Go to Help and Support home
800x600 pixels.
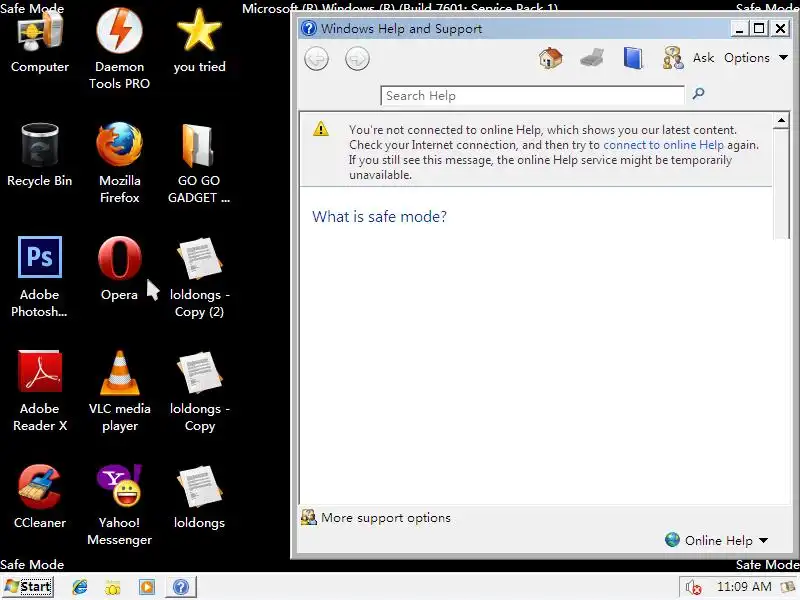coord(551,58)
